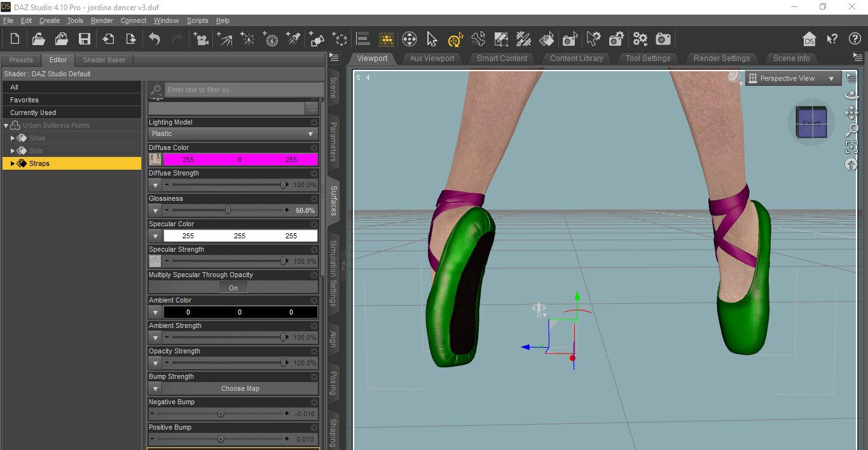Click the Open file folder icon
The image size is (868, 450).
(38, 39)
